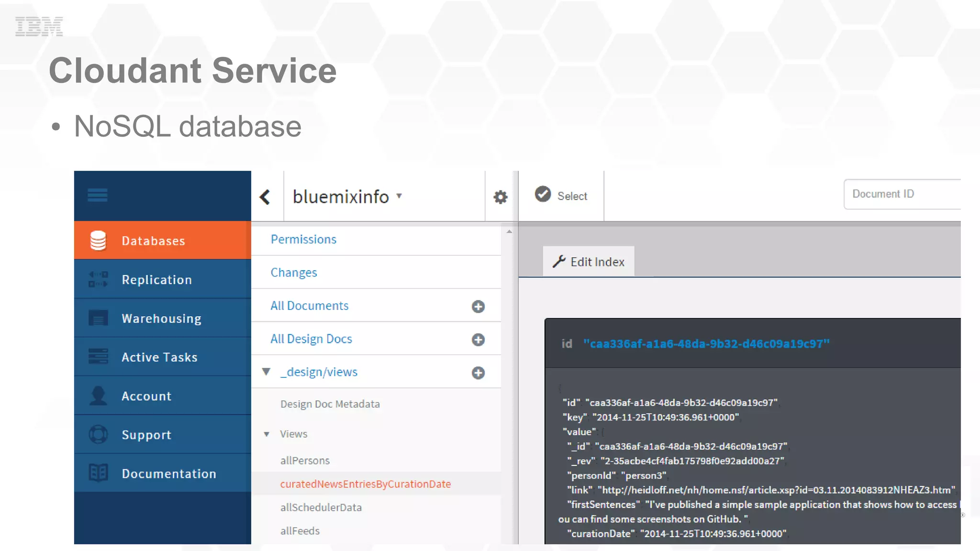Open the _design/views link
Image resolution: width=980 pixels, height=551 pixels.
pos(319,372)
